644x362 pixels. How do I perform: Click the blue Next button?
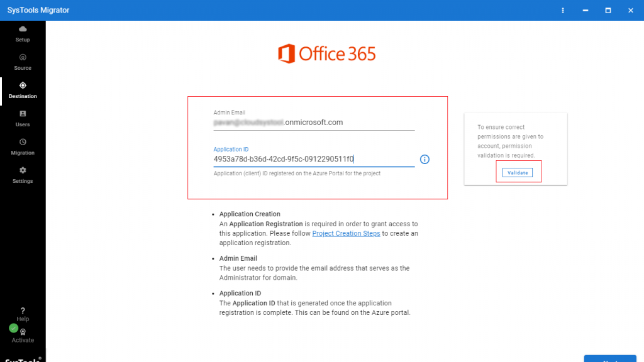[609, 359]
